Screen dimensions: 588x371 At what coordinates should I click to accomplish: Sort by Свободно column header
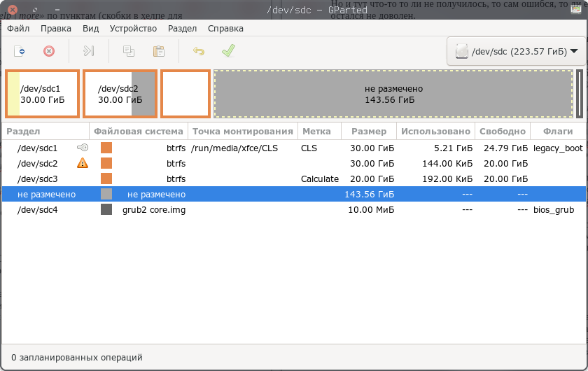[x=503, y=132]
